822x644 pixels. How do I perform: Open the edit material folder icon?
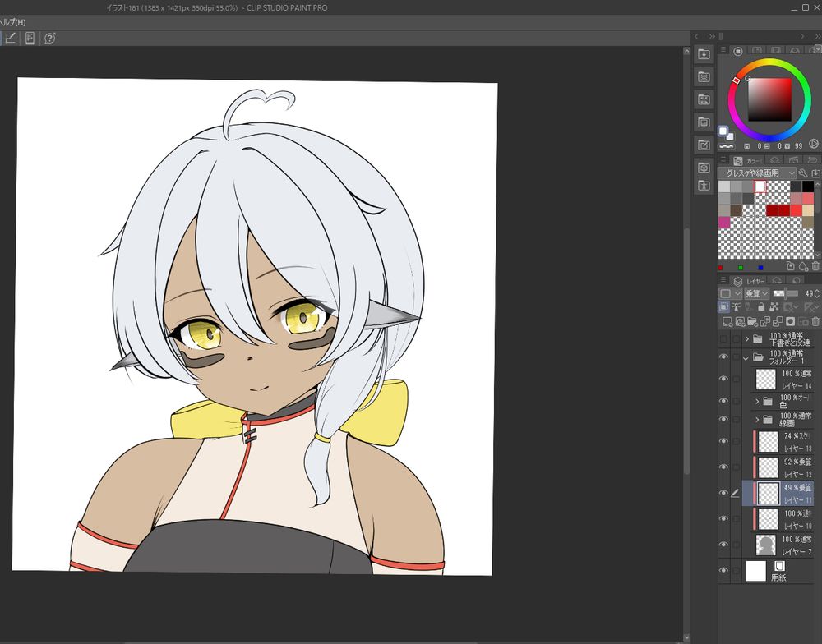(x=704, y=145)
